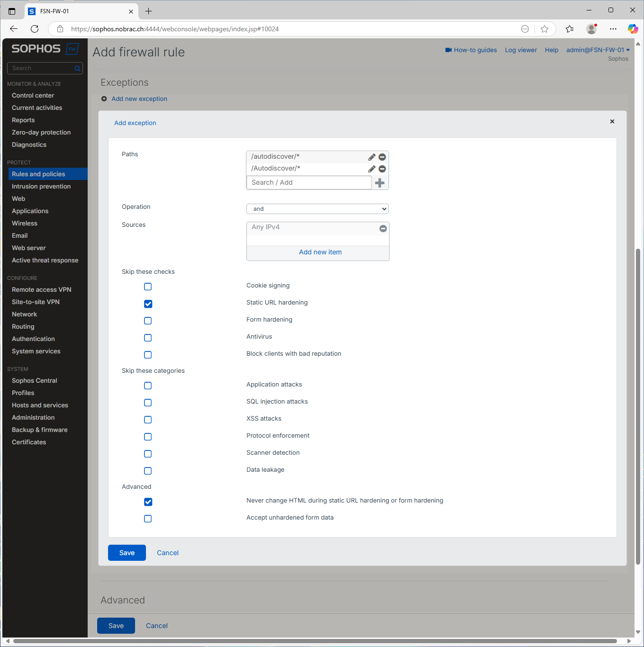This screenshot has height=647, width=644.
Task: Save the exception
Action: [127, 553]
